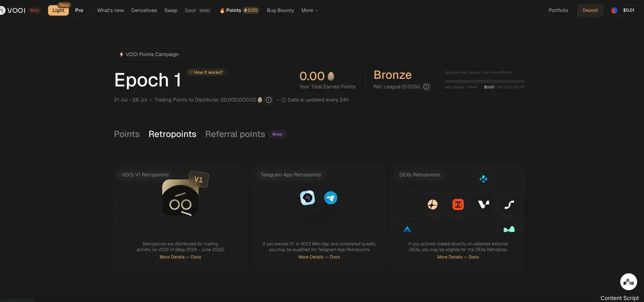Image resolution: width=644 pixels, height=302 pixels.
Task: Go to the Swap page
Action: click(171, 10)
